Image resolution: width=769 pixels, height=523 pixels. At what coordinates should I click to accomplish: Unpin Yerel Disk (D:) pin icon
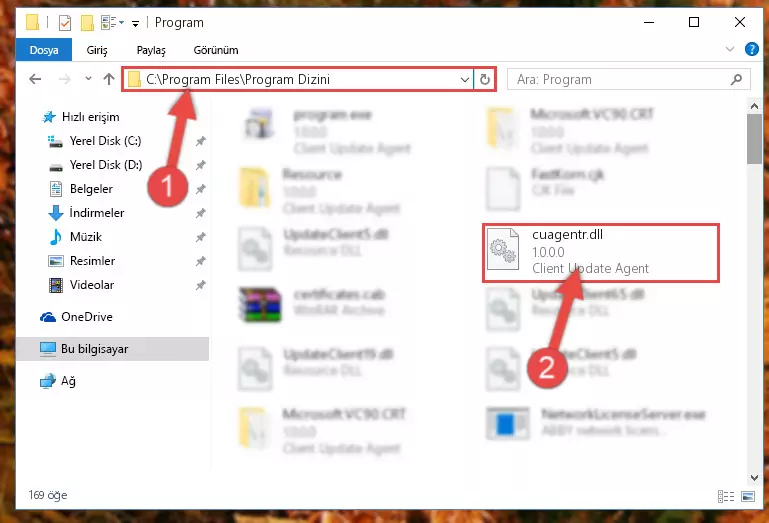[201, 165]
